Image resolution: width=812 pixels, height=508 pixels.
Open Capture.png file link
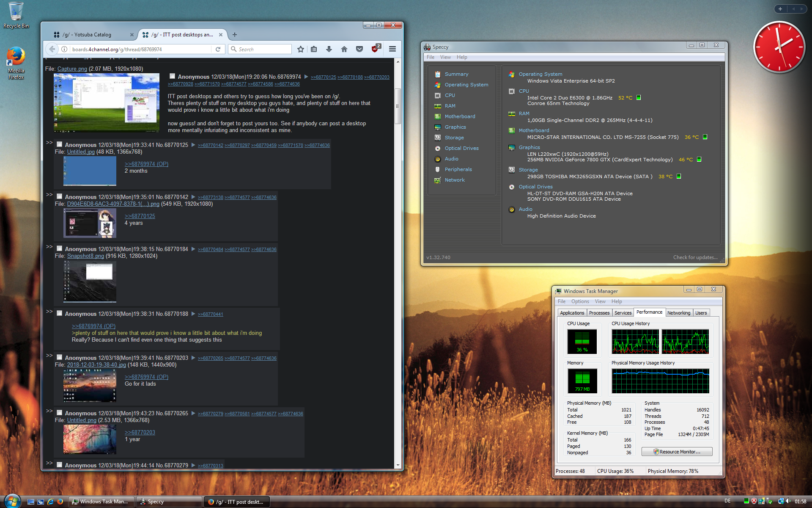(x=72, y=69)
